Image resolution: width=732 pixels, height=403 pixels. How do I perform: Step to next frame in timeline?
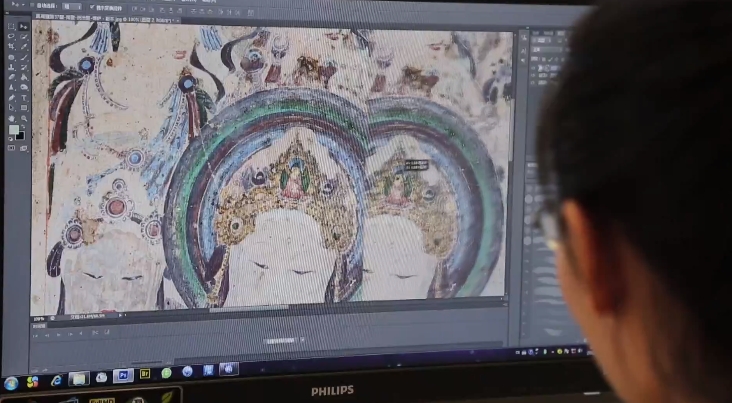[70, 334]
